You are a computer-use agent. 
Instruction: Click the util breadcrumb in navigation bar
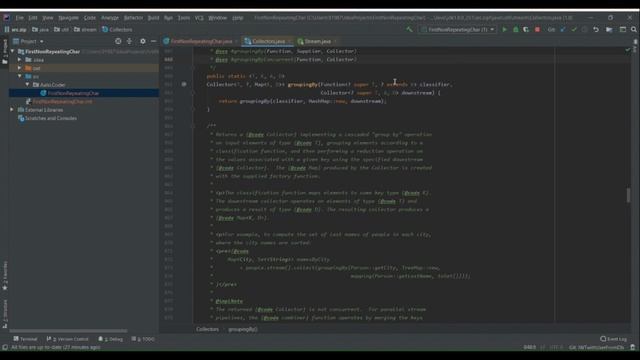tap(62, 29)
